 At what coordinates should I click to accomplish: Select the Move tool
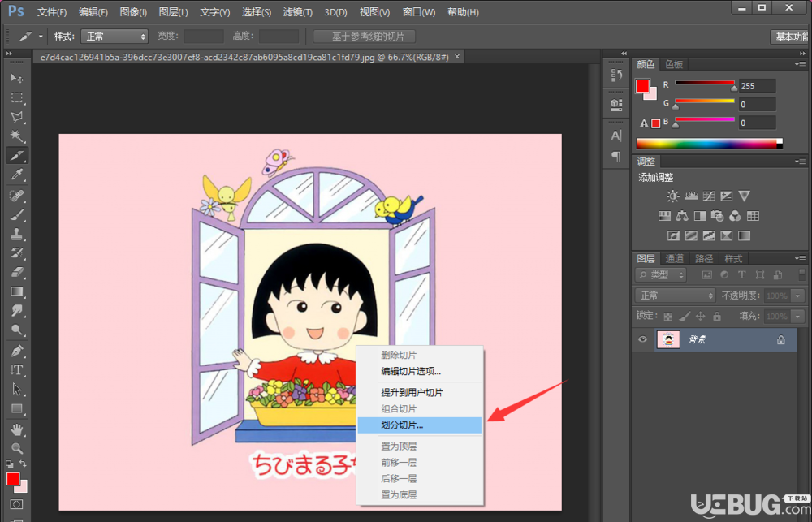(x=16, y=78)
